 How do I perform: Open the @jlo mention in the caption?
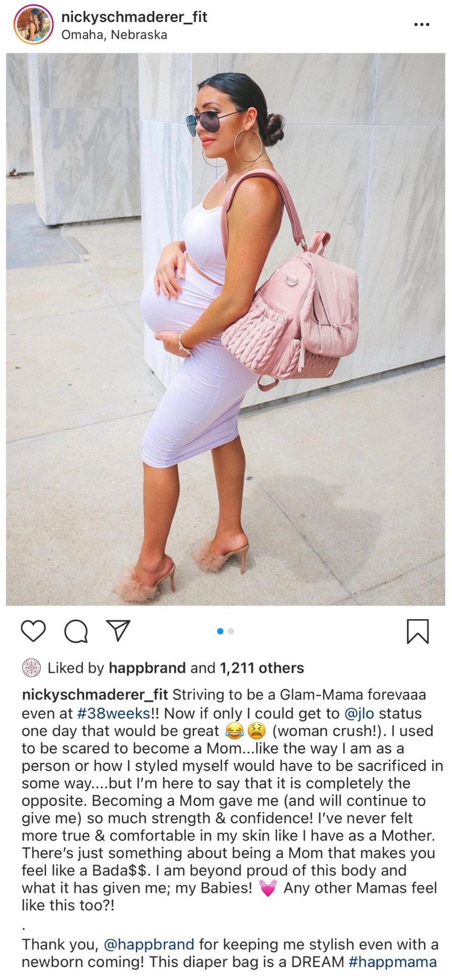[x=359, y=713]
